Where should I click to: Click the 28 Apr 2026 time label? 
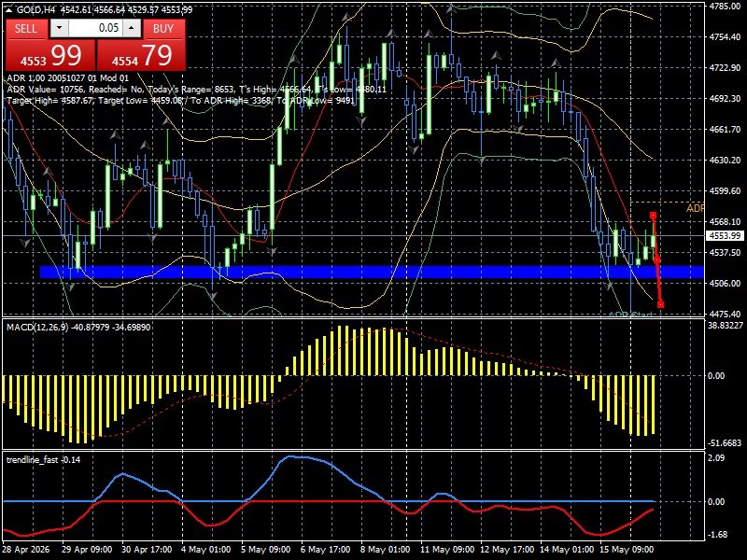click(x=26, y=549)
